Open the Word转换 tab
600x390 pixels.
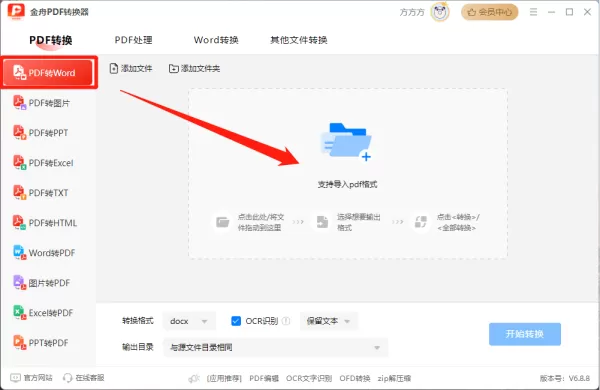(x=216, y=40)
